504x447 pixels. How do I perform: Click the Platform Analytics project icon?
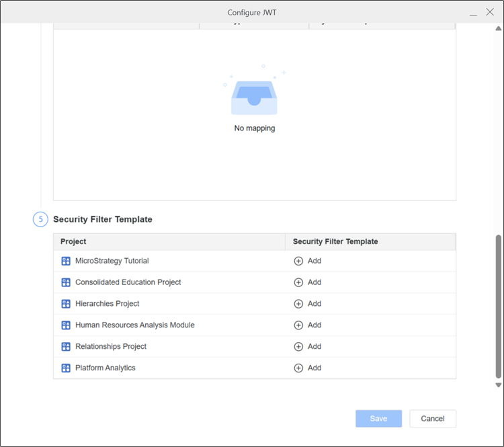pos(66,368)
